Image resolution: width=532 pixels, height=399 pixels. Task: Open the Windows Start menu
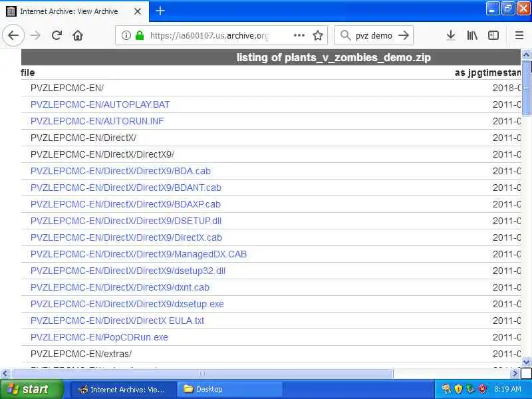31,389
